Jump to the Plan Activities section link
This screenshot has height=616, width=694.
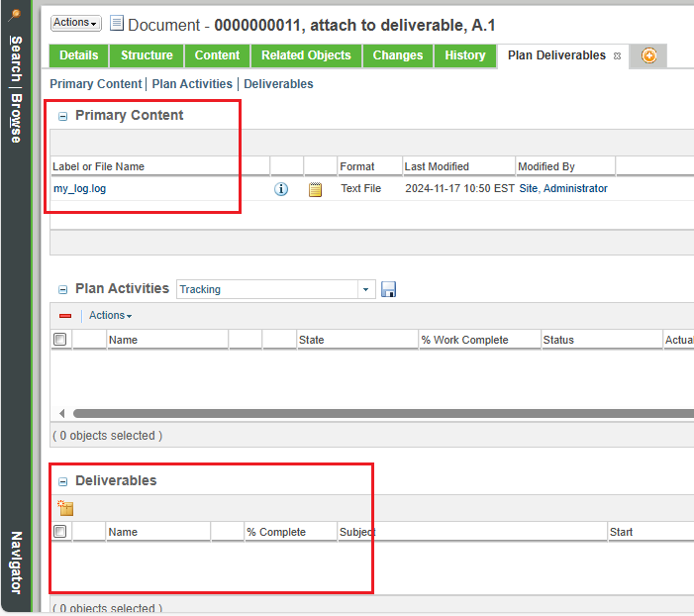192,84
